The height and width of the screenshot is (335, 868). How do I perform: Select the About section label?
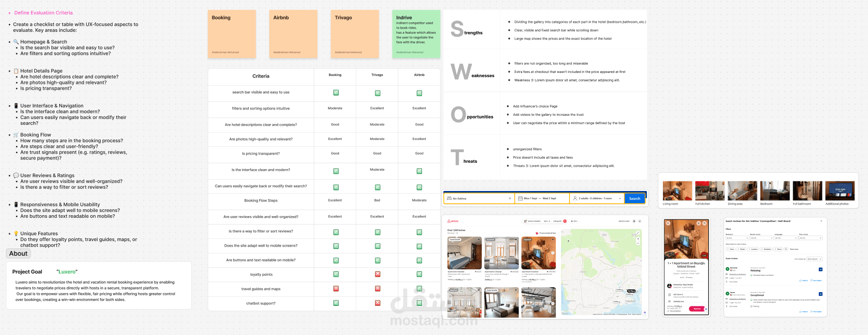(18, 254)
